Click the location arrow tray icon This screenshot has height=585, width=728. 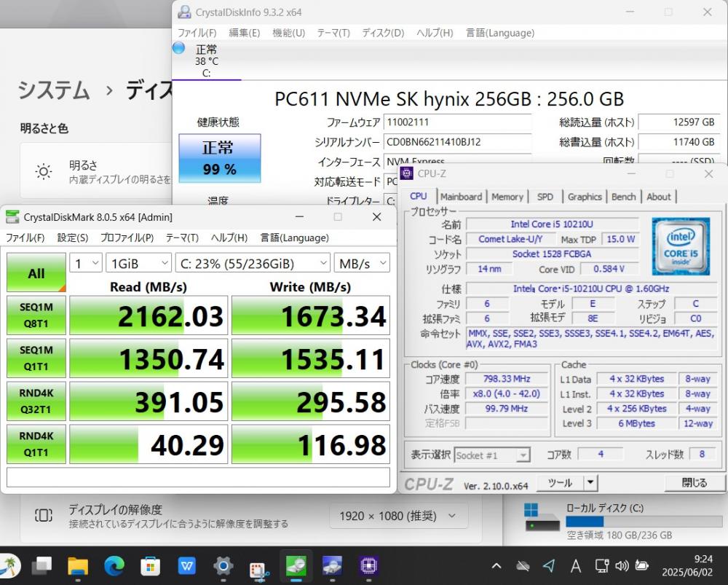549,565
